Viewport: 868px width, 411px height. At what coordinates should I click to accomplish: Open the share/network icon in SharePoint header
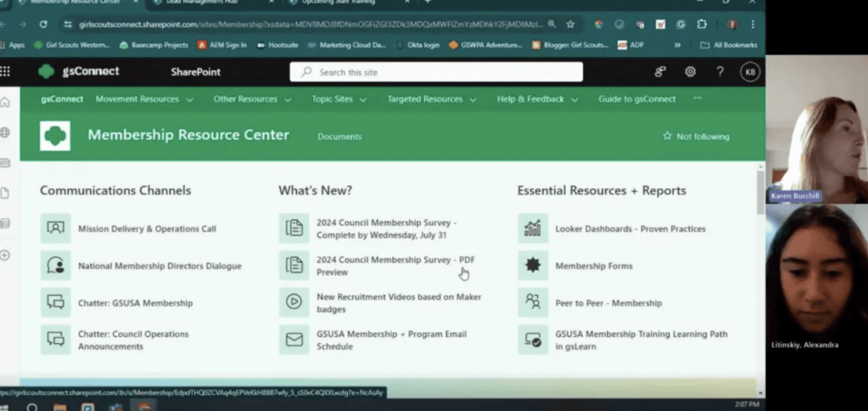660,72
